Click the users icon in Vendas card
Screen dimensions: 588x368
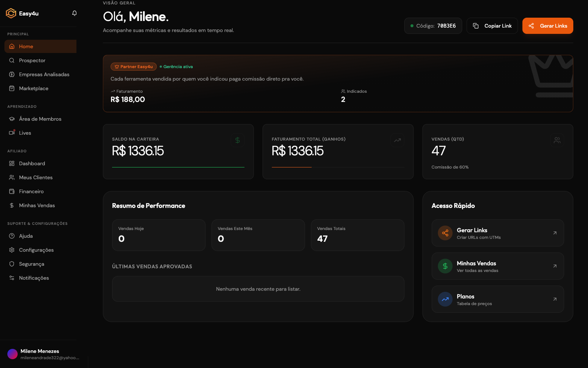(557, 140)
